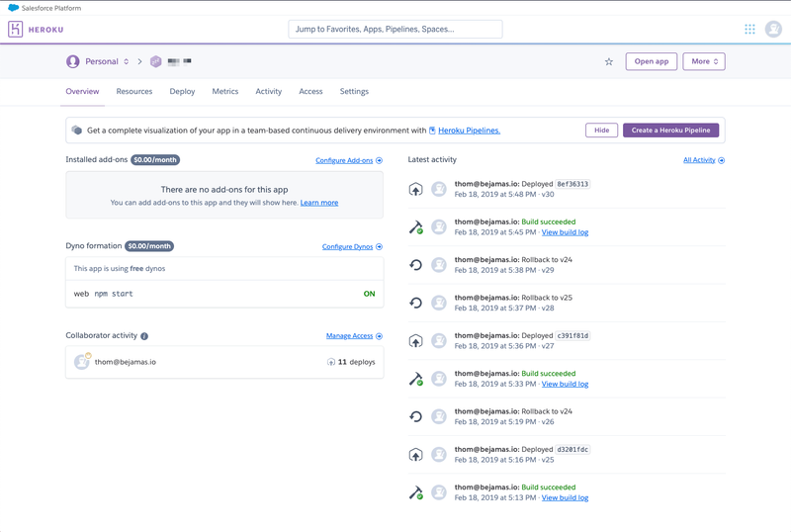
Task: Open the Settings tab
Action: [x=354, y=91]
